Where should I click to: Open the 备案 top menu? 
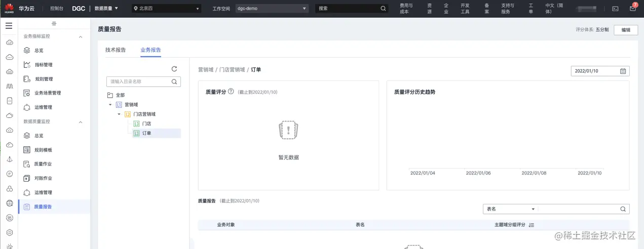point(487,9)
